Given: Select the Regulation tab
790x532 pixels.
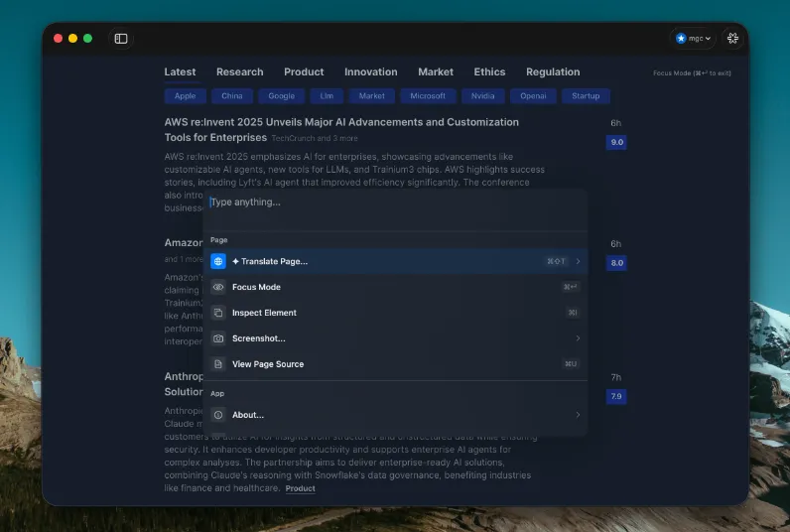Looking at the screenshot, I should point(553,71).
